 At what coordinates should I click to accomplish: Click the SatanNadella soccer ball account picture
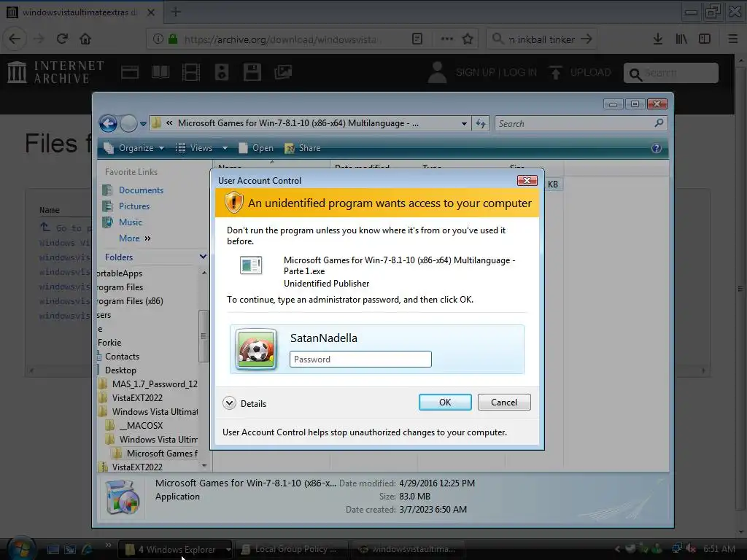[x=256, y=349]
